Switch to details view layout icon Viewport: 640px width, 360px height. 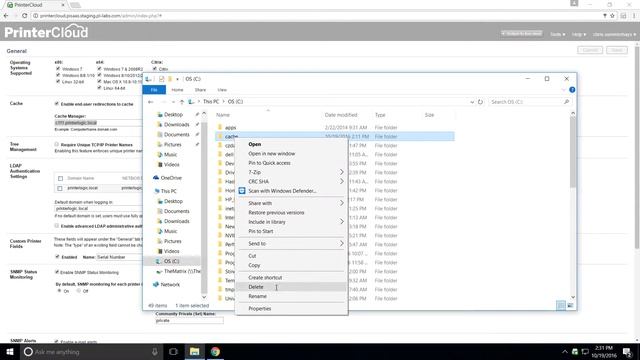561,305
